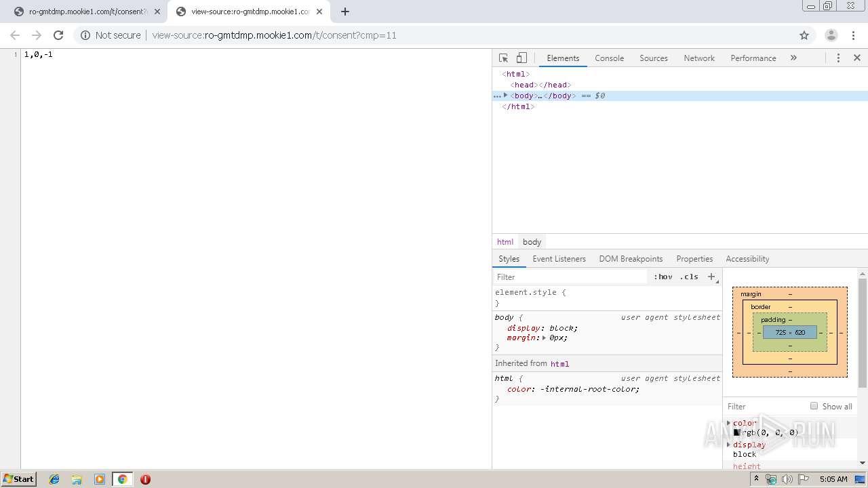The image size is (868, 488).
Task: Toggle the device toolbar icon
Action: point(521,58)
